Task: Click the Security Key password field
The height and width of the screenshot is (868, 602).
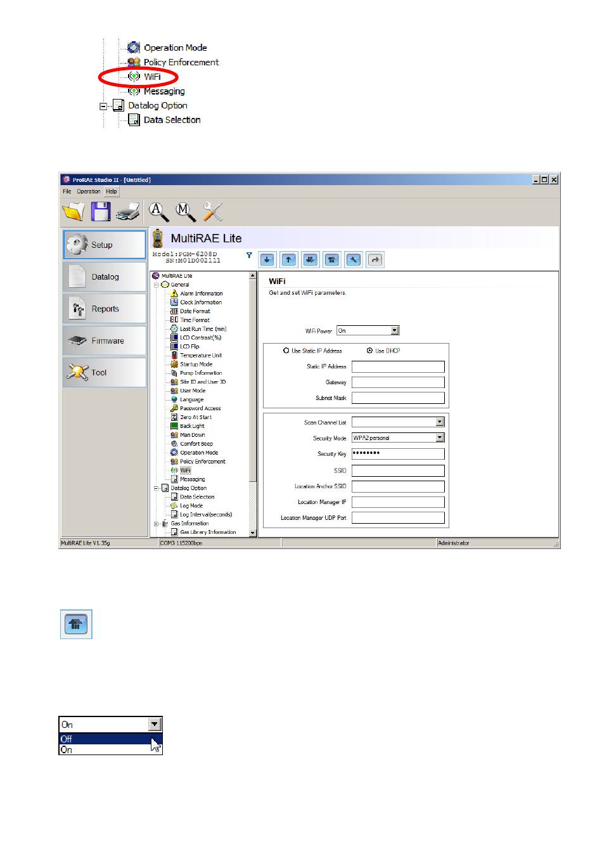Action: tap(398, 454)
